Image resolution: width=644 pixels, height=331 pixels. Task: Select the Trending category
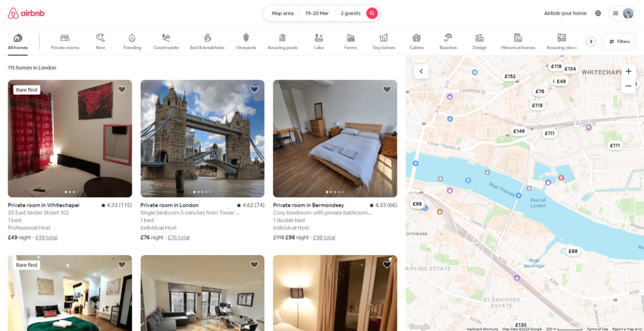tap(132, 41)
